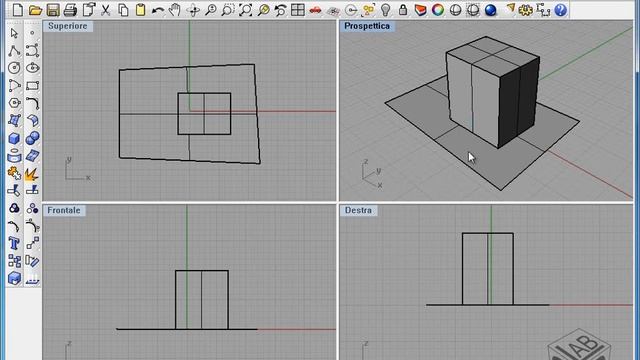Click the color wheel icon

click(438, 9)
